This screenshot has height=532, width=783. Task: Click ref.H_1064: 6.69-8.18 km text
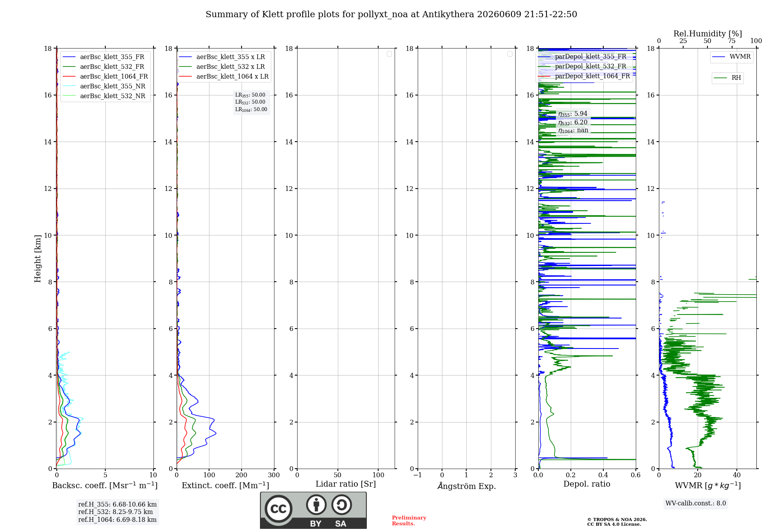(x=117, y=520)
